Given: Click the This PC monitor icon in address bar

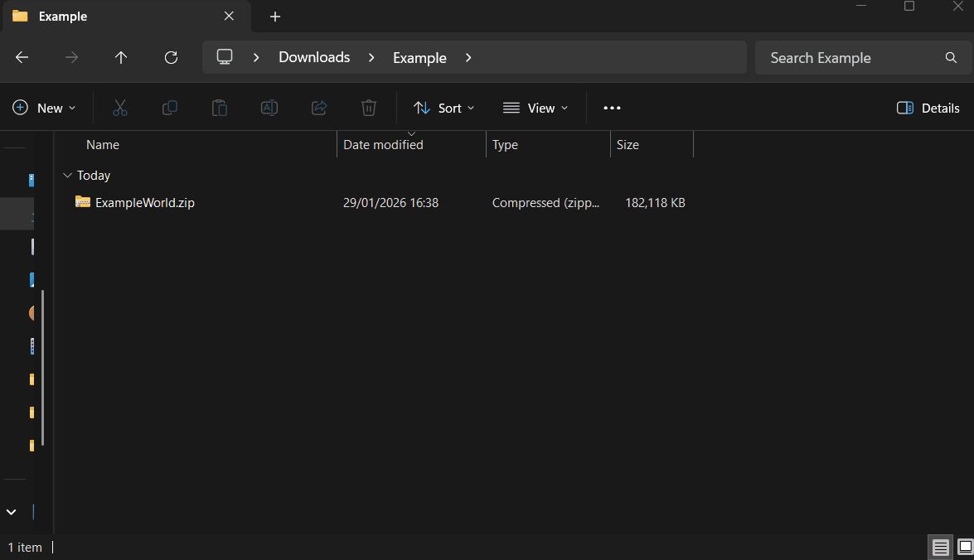Looking at the screenshot, I should (x=225, y=57).
